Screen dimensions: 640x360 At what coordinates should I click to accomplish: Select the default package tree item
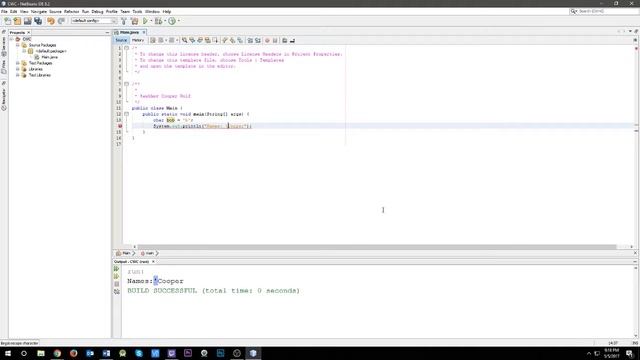pos(47,51)
